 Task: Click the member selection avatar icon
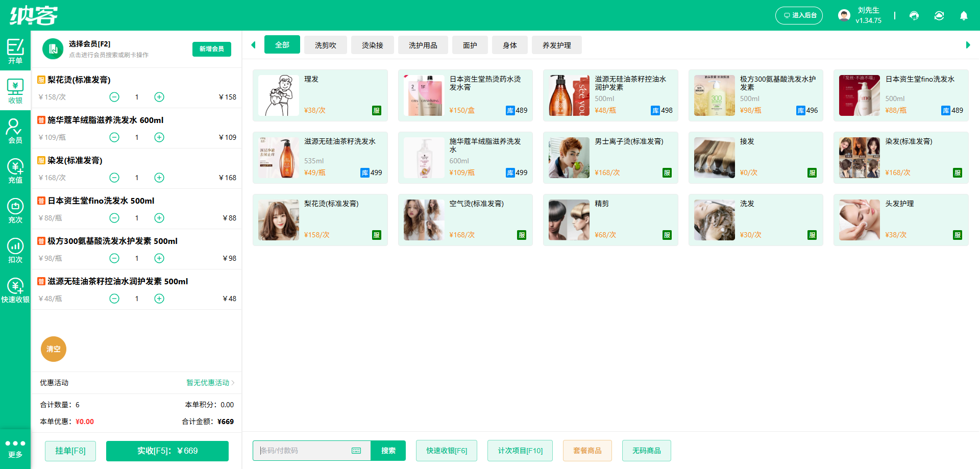pyautogui.click(x=53, y=49)
